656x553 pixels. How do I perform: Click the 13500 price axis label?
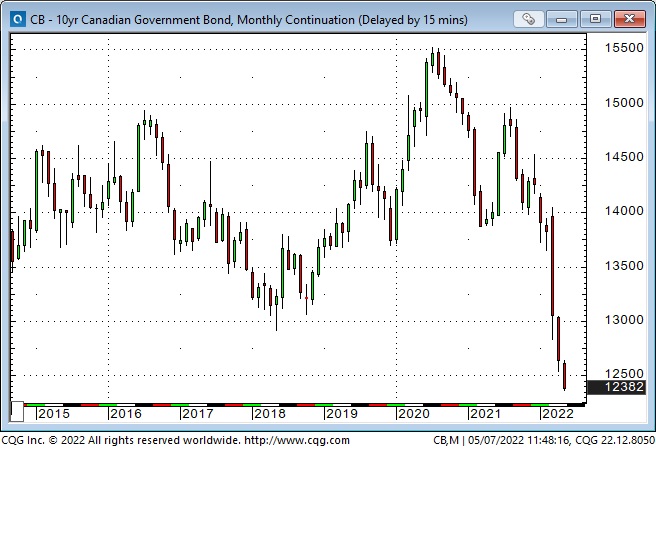point(624,266)
